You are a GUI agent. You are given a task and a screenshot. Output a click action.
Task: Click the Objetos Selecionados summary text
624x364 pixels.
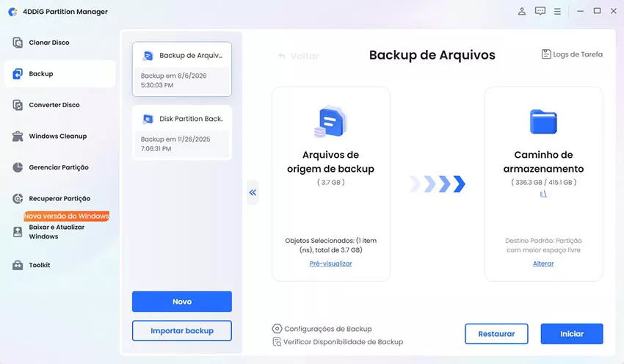click(x=330, y=245)
